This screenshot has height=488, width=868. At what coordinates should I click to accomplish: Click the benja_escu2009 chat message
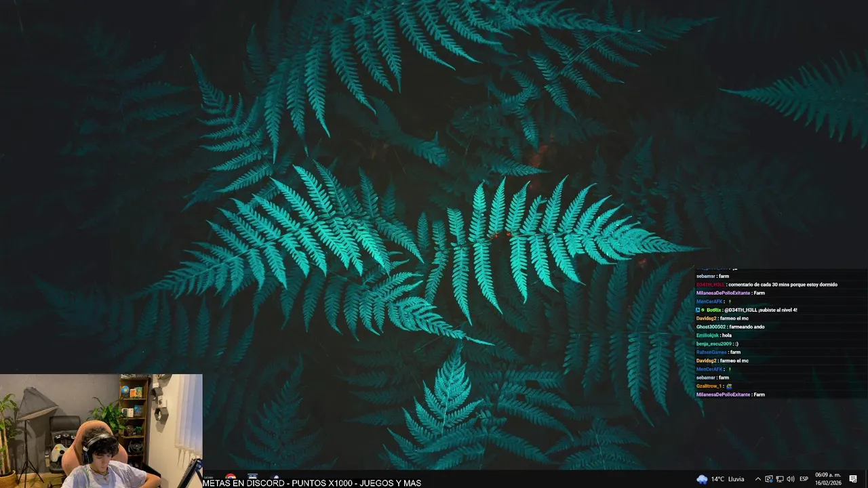[x=717, y=344]
